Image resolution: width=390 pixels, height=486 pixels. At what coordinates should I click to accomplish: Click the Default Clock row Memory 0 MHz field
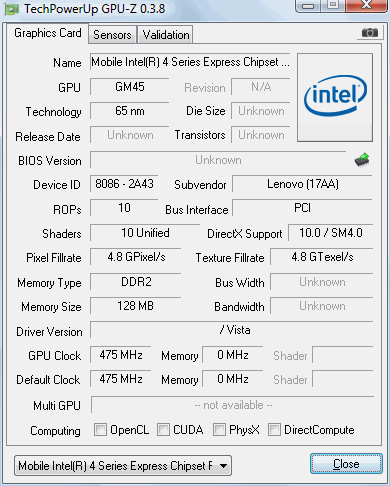point(233,379)
